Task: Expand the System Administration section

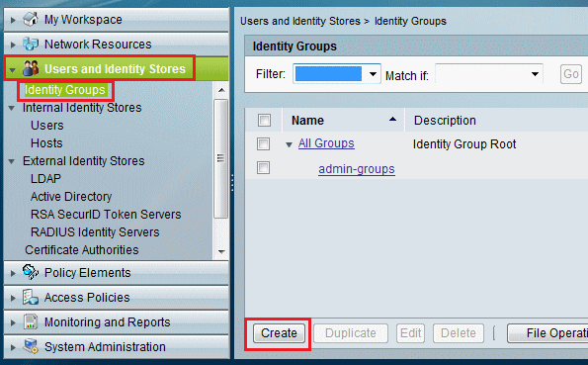Action: pyautogui.click(x=13, y=347)
